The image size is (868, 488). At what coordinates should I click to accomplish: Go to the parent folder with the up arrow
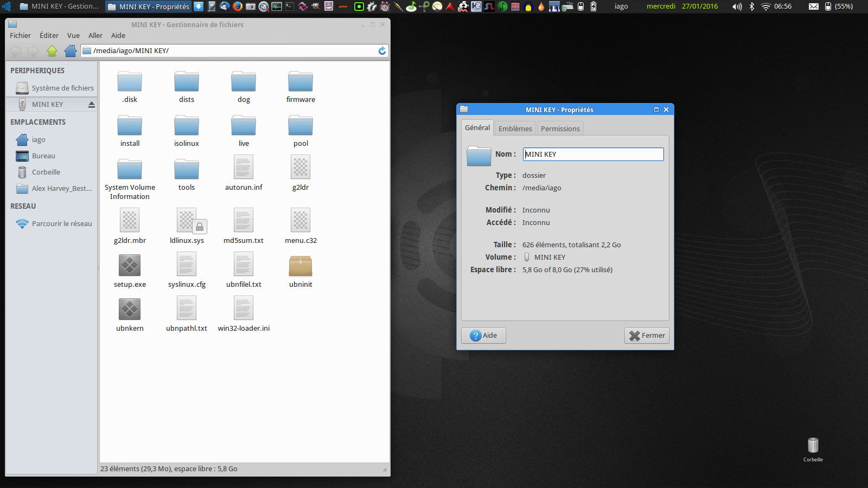(x=52, y=51)
